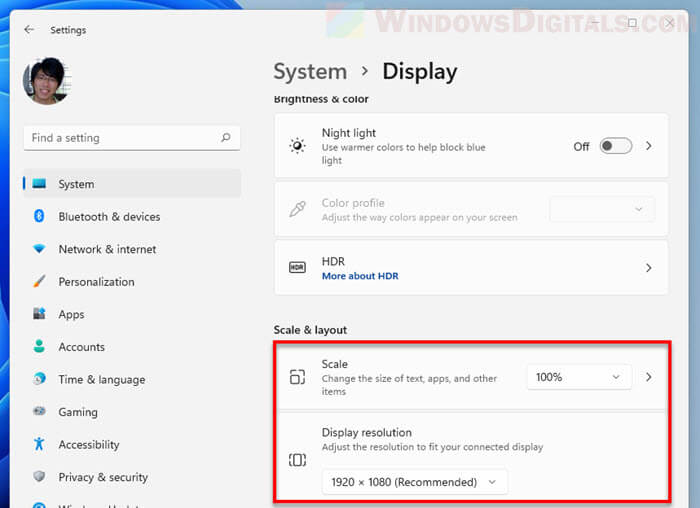
Task: Go to Network & internet
Action: 107,249
